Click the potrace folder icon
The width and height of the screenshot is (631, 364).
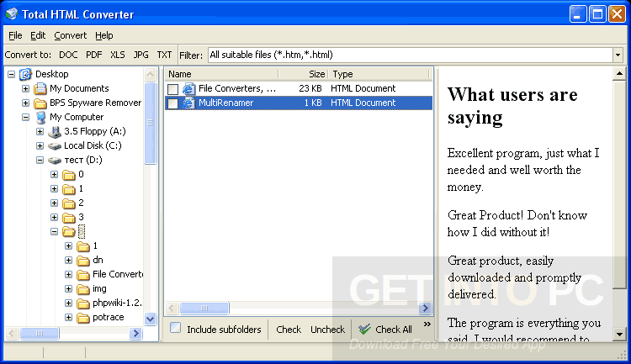tap(83, 318)
